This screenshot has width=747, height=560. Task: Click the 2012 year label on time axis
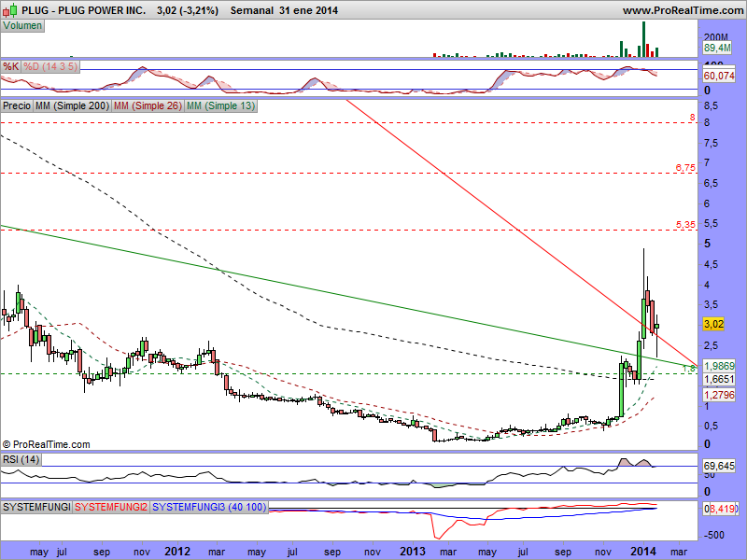coord(177,552)
